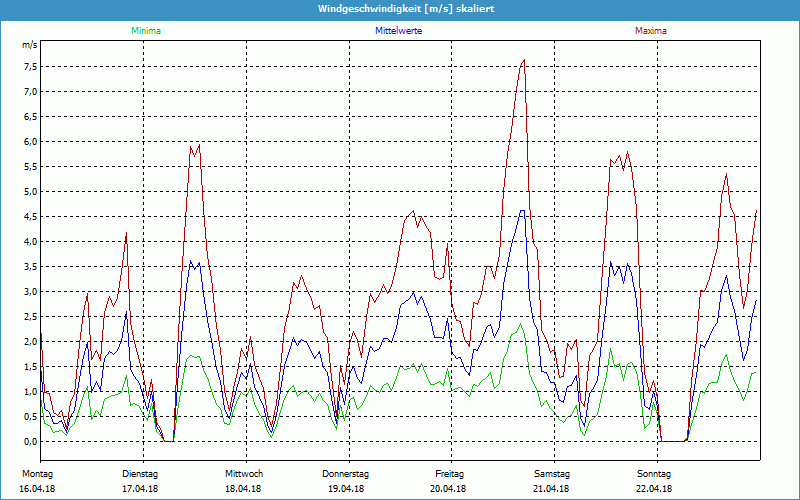This screenshot has height=500, width=800.
Task: Click the 4,0 y-axis value
Action: (x=30, y=242)
